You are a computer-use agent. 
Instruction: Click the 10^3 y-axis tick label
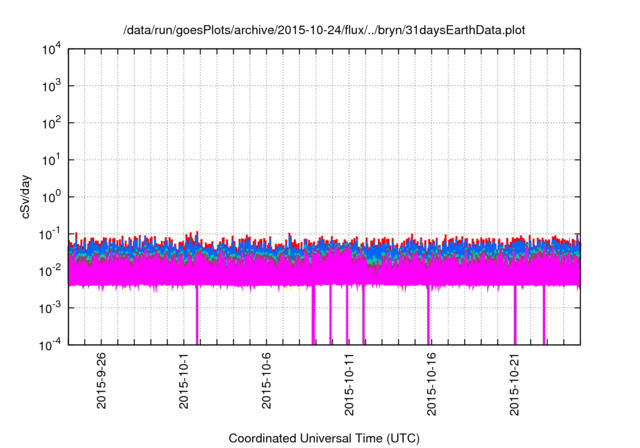tap(52, 86)
